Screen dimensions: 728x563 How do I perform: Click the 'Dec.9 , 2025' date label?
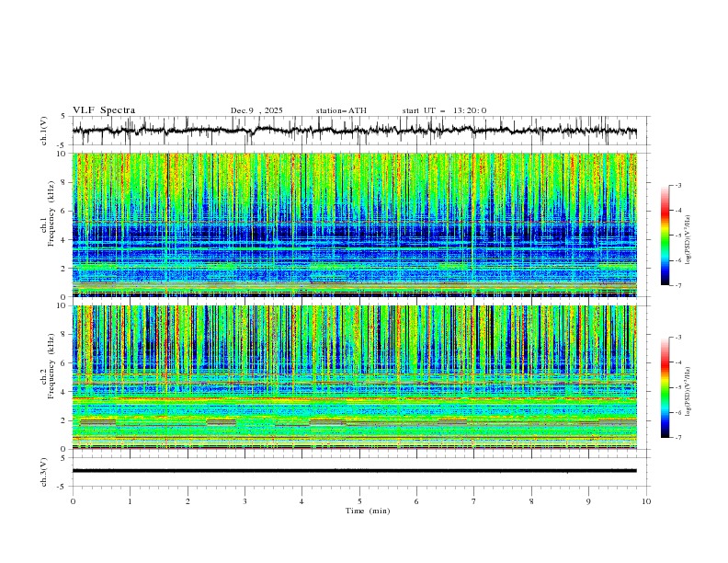[256, 110]
